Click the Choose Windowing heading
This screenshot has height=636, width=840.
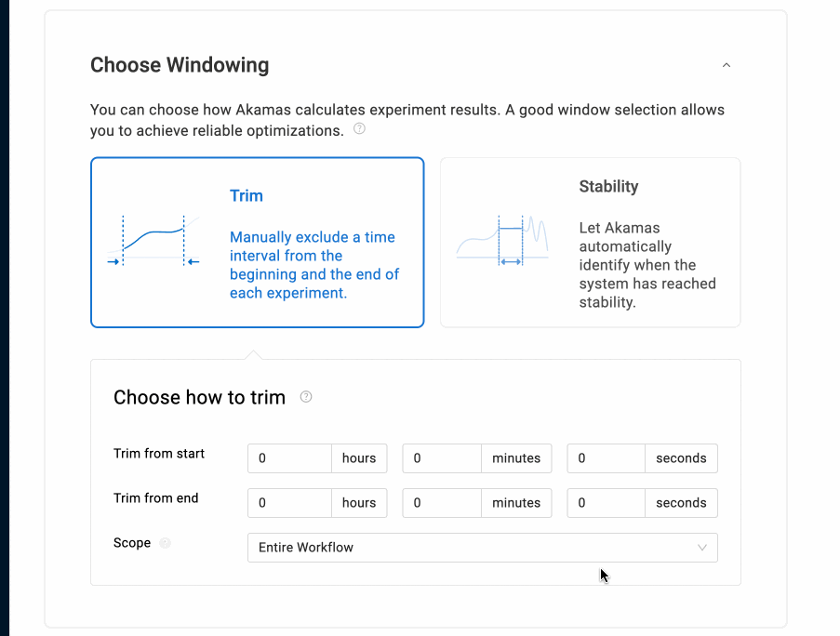(x=180, y=65)
